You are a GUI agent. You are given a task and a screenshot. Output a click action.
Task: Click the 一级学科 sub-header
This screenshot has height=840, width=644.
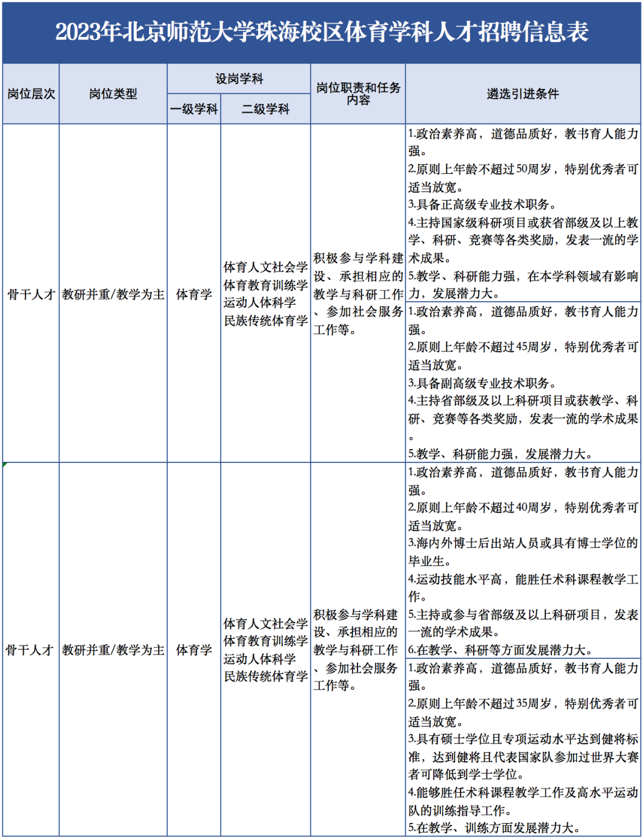tap(194, 109)
